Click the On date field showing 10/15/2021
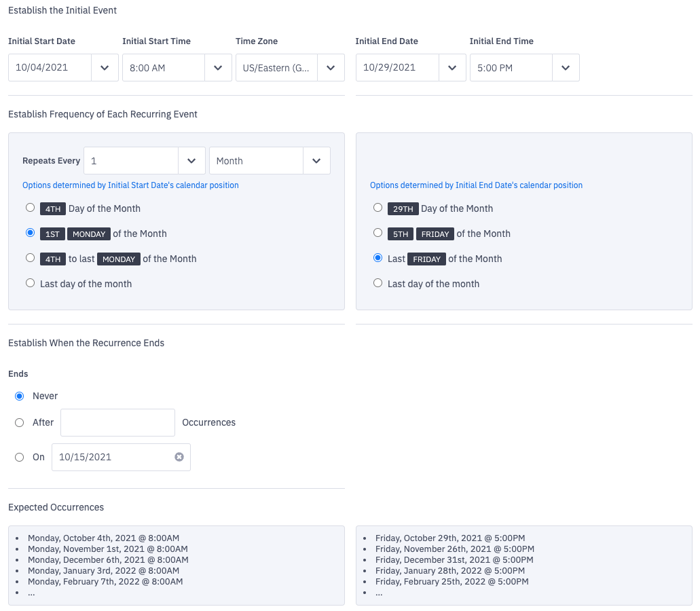700x611 pixels. (x=112, y=457)
